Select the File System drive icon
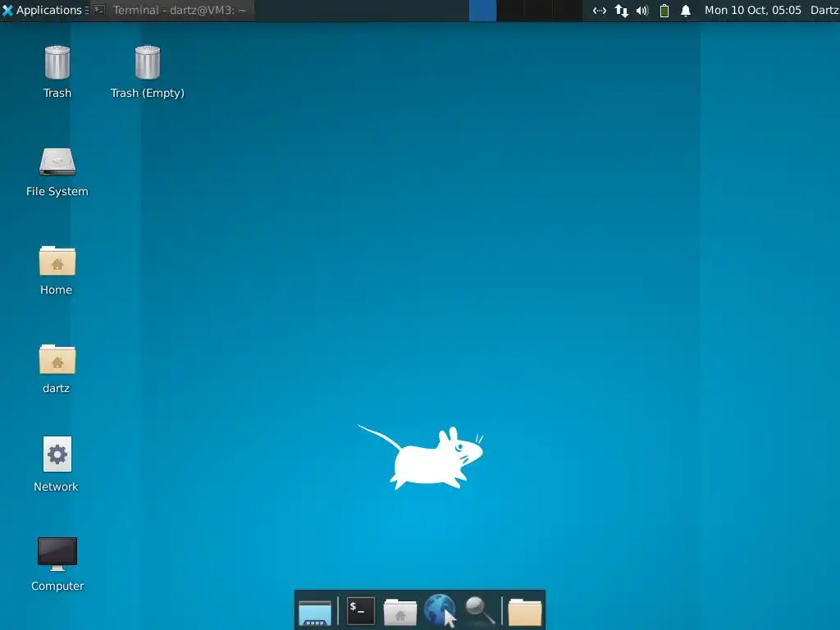 [x=57, y=172]
